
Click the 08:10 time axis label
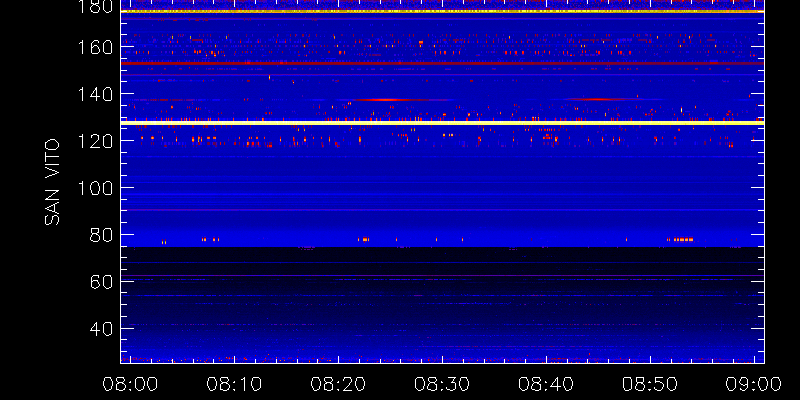tap(234, 384)
